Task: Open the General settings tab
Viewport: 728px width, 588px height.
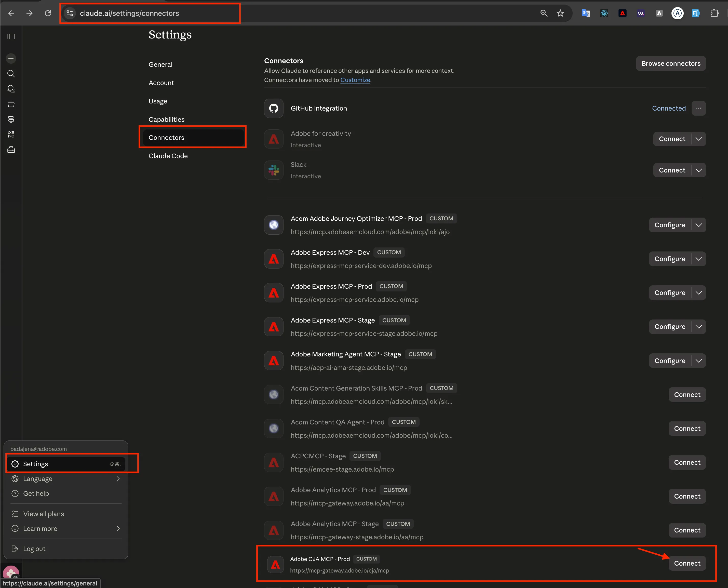Action: (160, 64)
